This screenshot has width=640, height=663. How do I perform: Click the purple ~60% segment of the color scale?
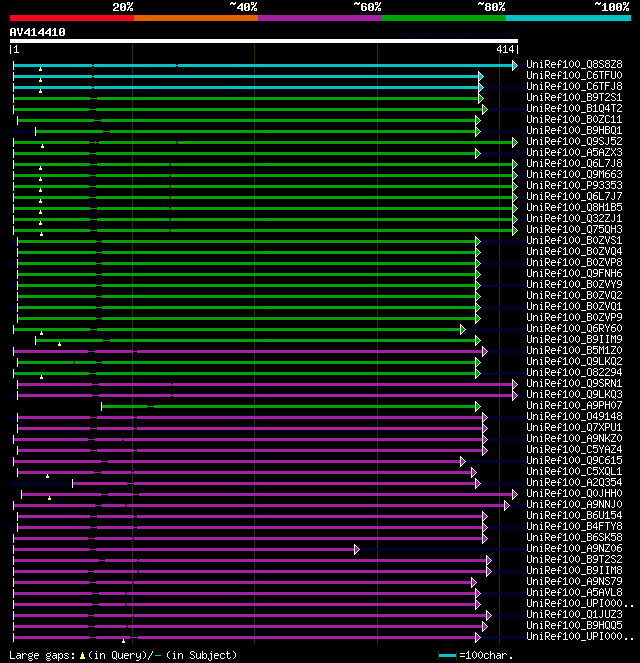[320, 18]
